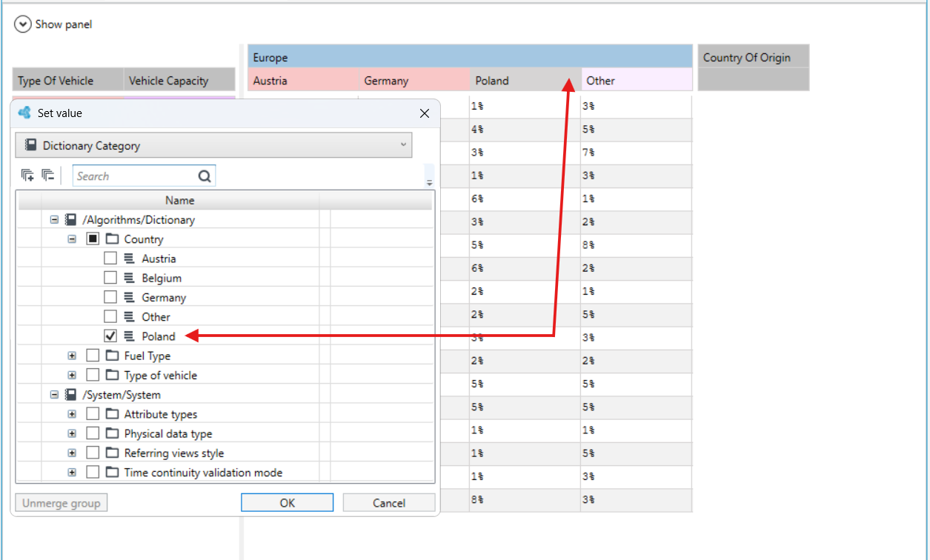Image resolution: width=930 pixels, height=560 pixels.
Task: Click the list icon beside Belgium
Action: pos(129,278)
